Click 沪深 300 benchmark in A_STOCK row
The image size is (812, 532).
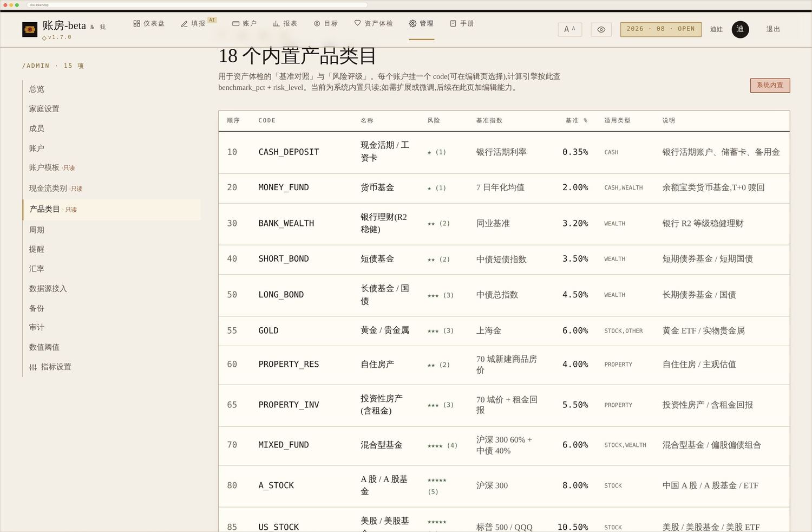coord(492,485)
